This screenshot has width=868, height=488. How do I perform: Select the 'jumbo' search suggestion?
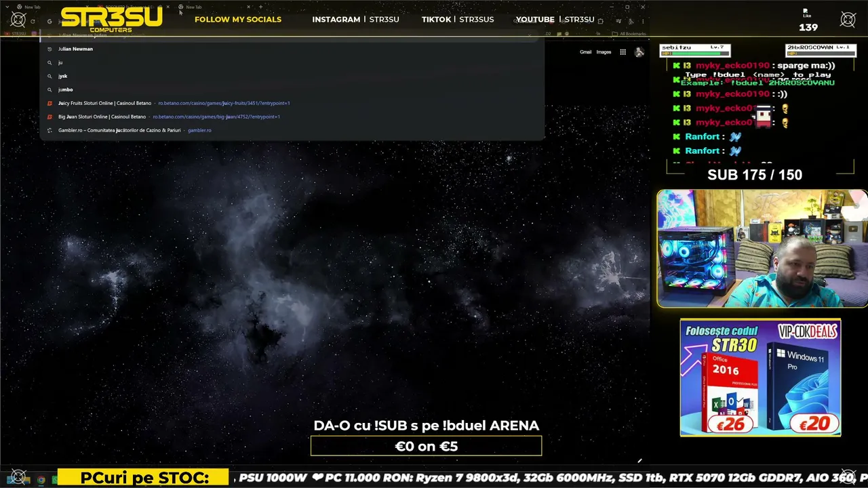click(x=292, y=89)
